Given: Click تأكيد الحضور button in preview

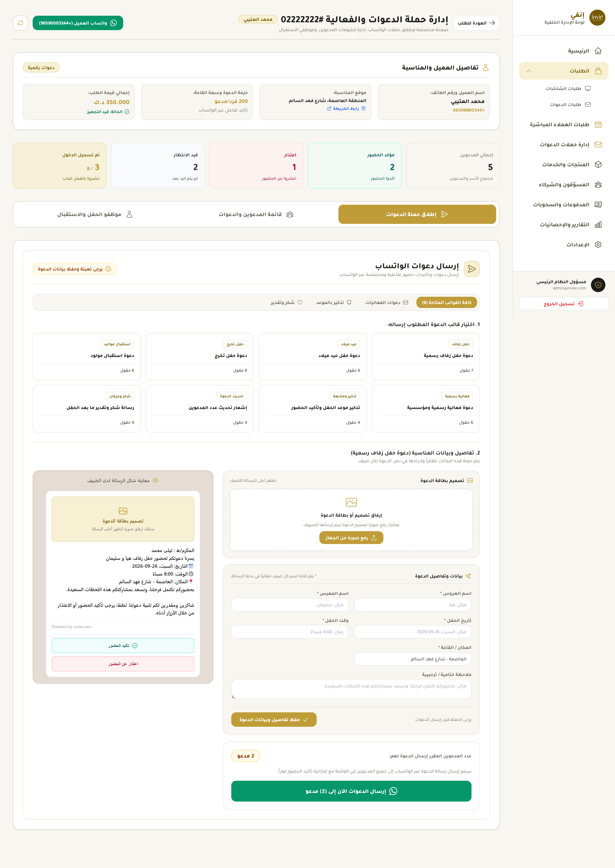Looking at the screenshot, I should click(123, 646).
